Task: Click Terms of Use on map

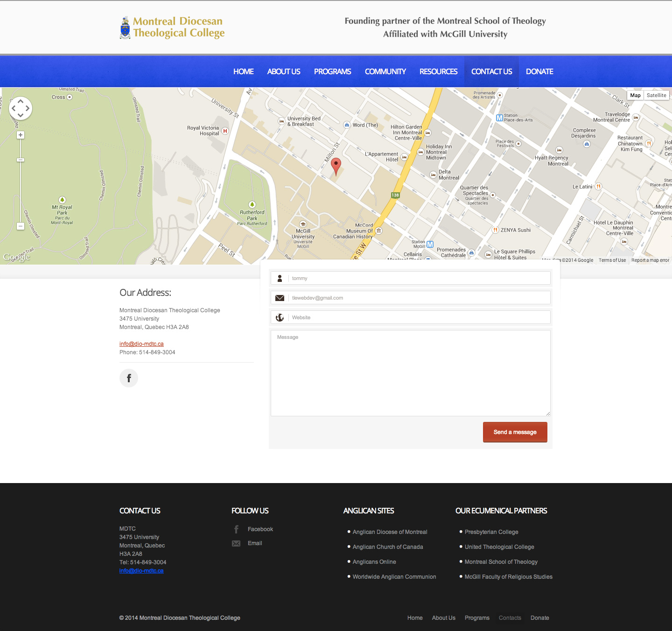Action: [x=612, y=260]
